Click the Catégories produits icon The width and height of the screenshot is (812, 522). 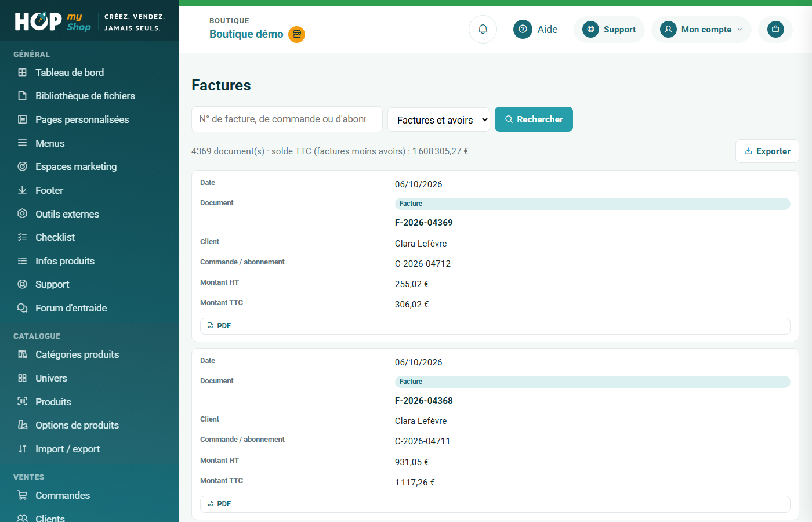(x=23, y=354)
